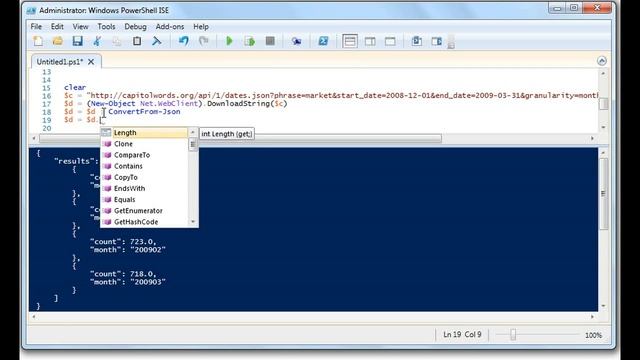This screenshot has height=360, width=640.
Task: Cut selection with the scissors icon
Action: 97,41
